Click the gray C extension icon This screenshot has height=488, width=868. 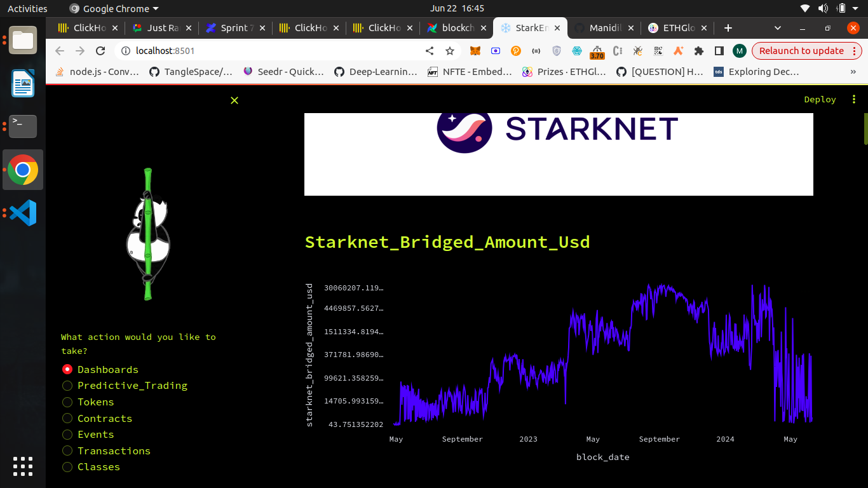click(x=618, y=51)
